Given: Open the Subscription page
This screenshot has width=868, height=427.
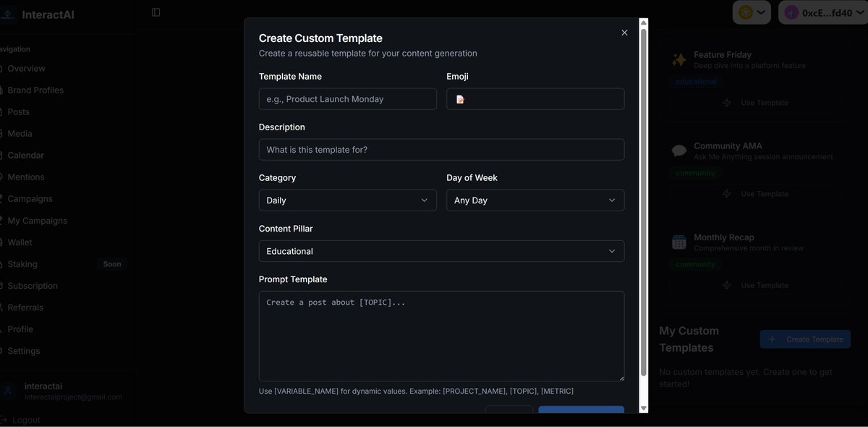Looking at the screenshot, I should tap(33, 286).
